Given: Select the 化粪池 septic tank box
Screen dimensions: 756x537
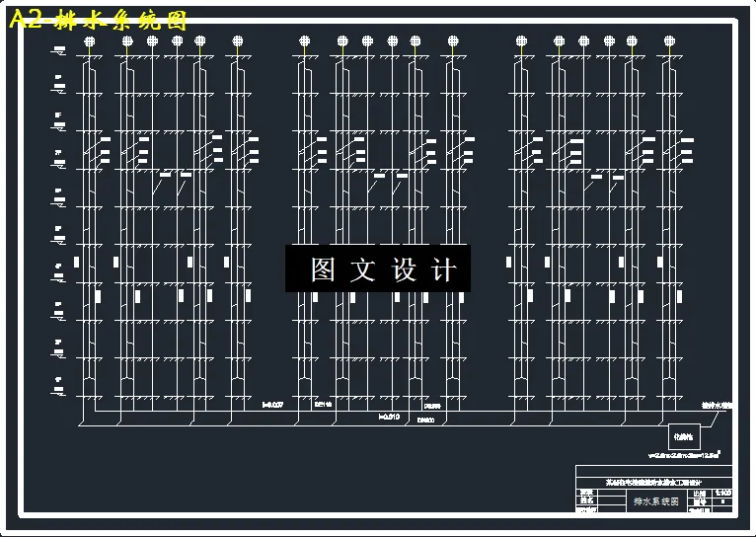Looking at the screenshot, I should click(x=683, y=436).
